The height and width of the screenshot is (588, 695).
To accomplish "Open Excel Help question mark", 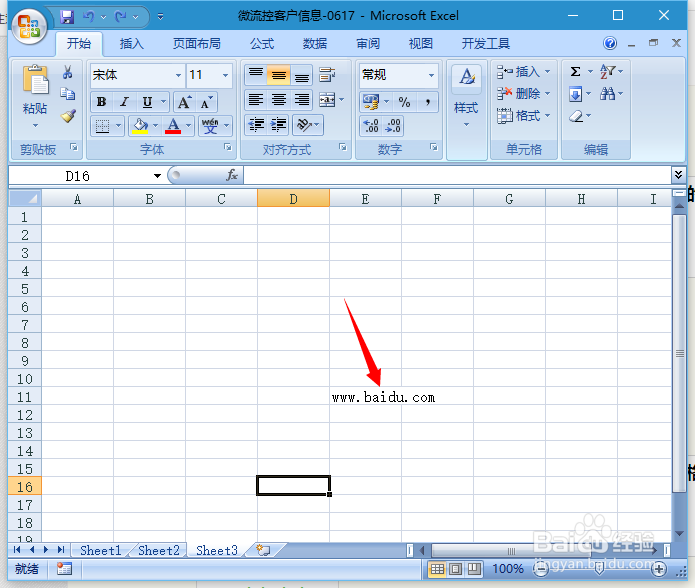I will 610,43.
